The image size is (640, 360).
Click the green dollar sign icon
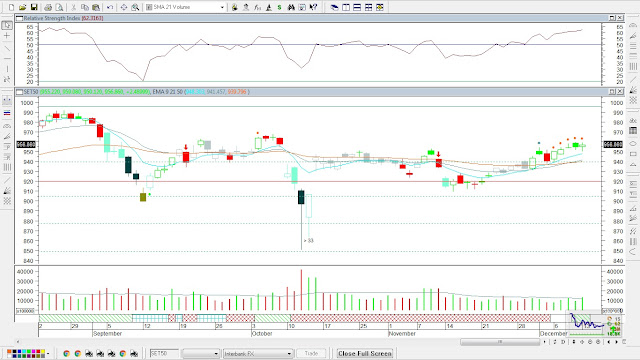280,7
